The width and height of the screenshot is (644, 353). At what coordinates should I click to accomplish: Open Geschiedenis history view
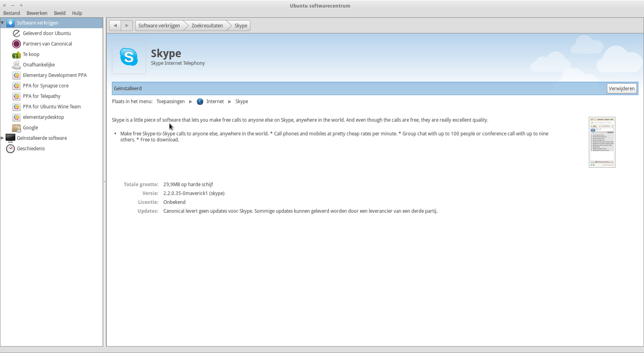pyautogui.click(x=31, y=149)
